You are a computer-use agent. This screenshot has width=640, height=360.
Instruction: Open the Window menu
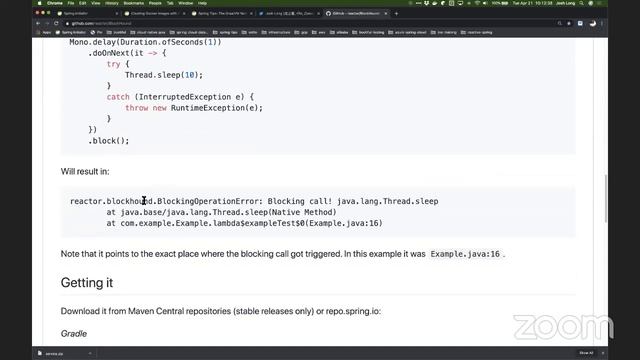pos(186,3)
